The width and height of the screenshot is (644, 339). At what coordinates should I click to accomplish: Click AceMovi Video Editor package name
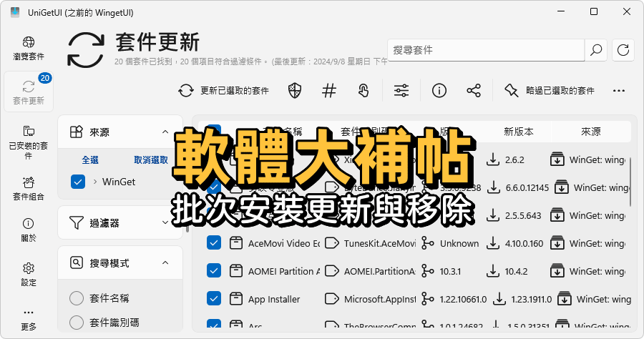tap(284, 243)
